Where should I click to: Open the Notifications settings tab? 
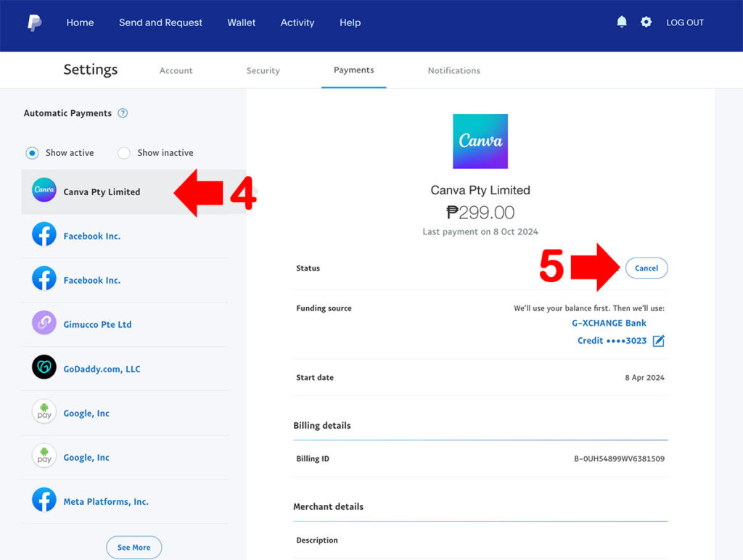click(x=453, y=70)
